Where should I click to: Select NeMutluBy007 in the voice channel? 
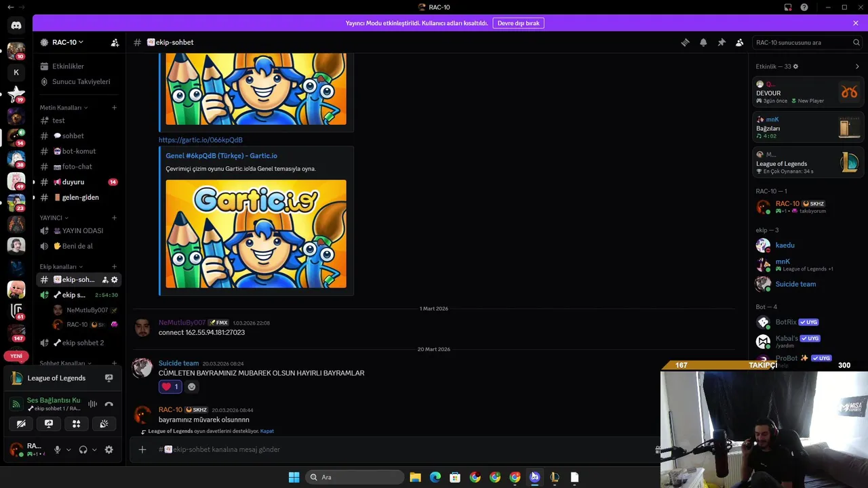[x=87, y=310]
